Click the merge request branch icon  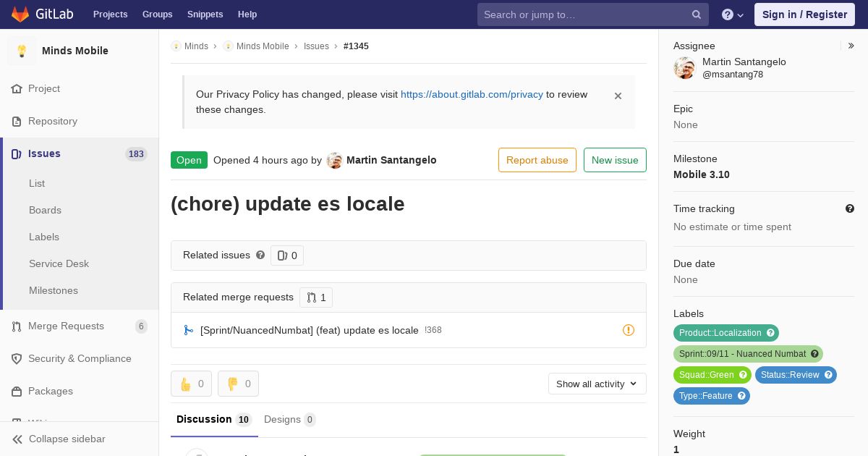pyautogui.click(x=189, y=330)
